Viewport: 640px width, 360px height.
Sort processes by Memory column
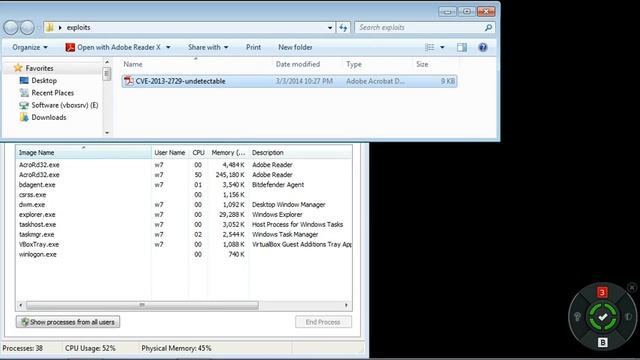tap(228, 152)
